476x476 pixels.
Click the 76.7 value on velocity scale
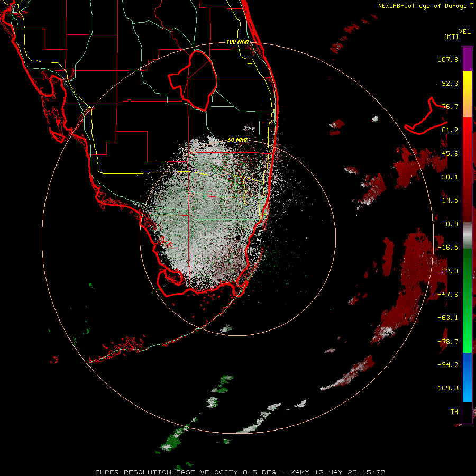(x=450, y=106)
